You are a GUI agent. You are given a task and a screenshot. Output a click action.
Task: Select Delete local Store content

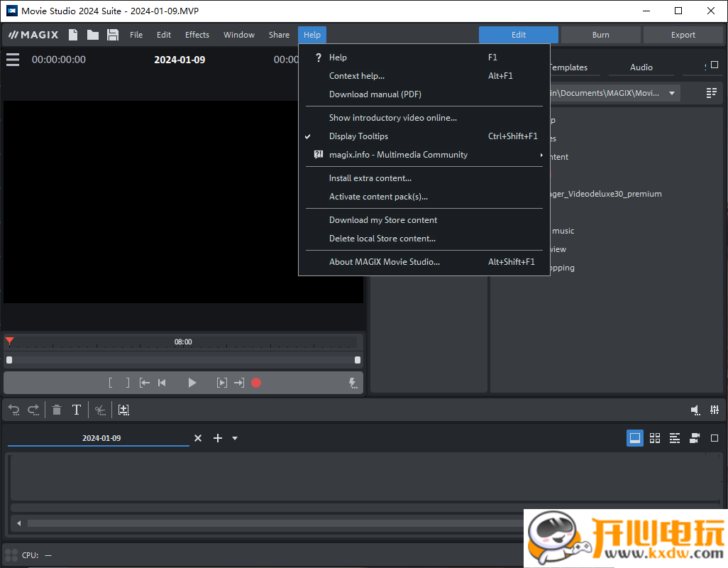pos(424,239)
